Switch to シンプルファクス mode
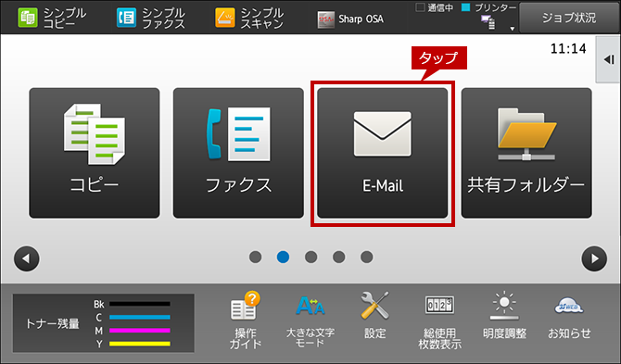Screen dimensions: 621x364 151,18
